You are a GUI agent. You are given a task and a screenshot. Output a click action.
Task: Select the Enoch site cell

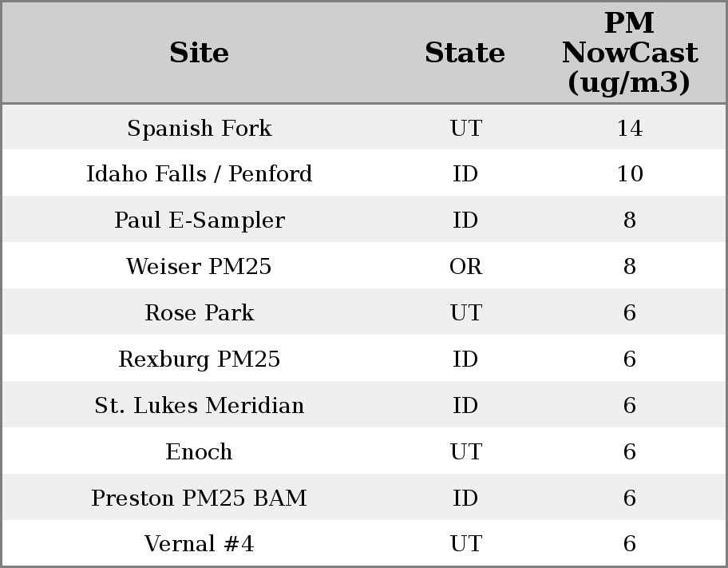[x=199, y=452]
